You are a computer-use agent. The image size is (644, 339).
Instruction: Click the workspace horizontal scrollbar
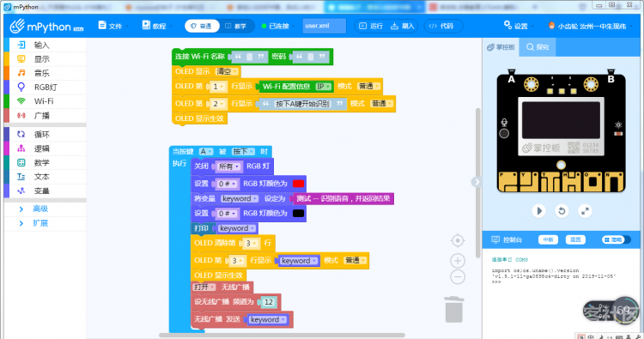282,335
